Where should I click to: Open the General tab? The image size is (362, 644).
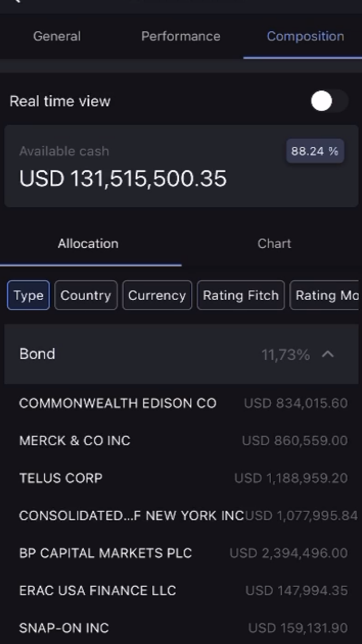57,36
